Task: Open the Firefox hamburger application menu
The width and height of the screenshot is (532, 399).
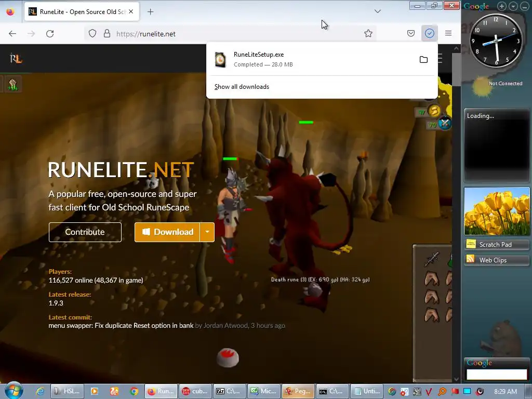Action: 448,33
